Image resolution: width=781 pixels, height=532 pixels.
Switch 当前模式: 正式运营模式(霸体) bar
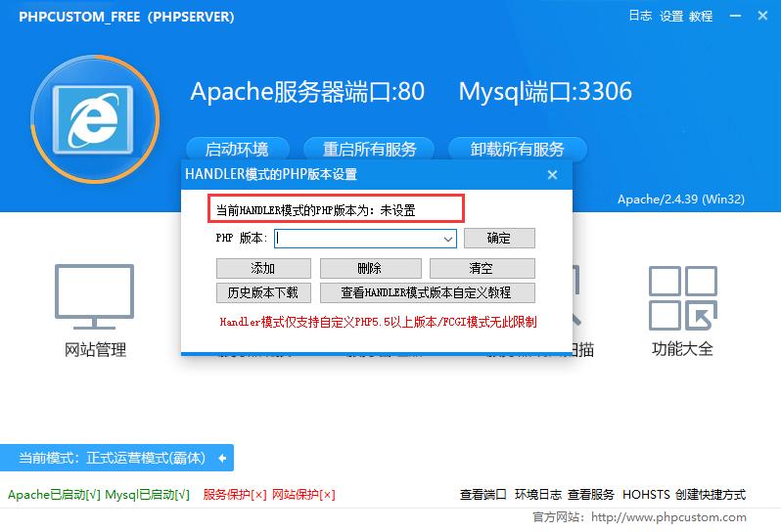point(116,458)
